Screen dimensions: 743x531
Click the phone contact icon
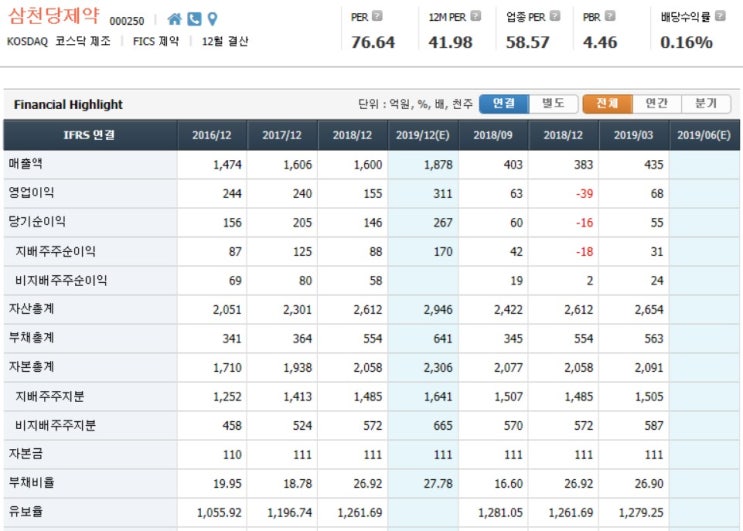[194, 19]
